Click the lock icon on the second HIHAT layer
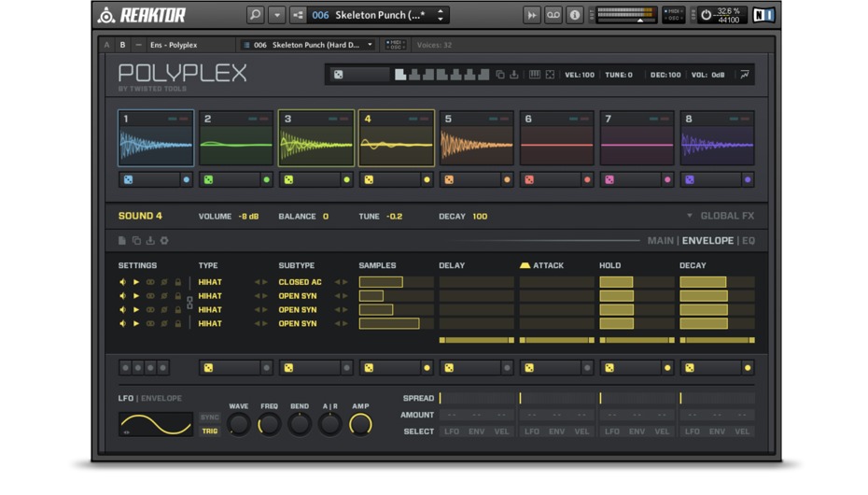This screenshot has height=495, width=868. 177,296
